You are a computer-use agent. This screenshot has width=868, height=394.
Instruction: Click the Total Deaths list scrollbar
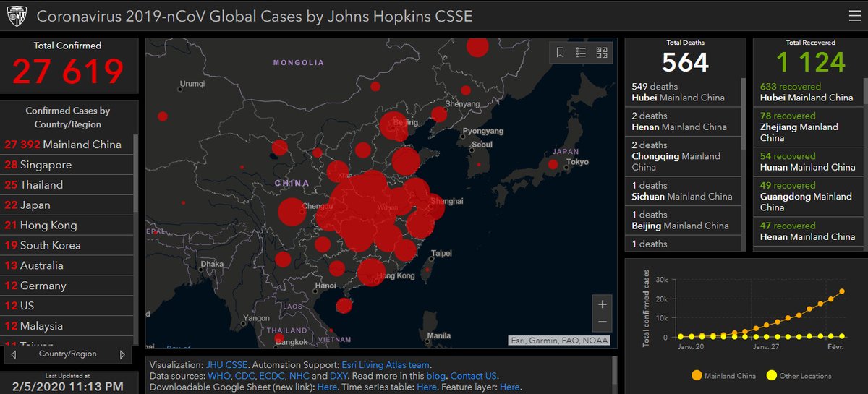click(744, 114)
